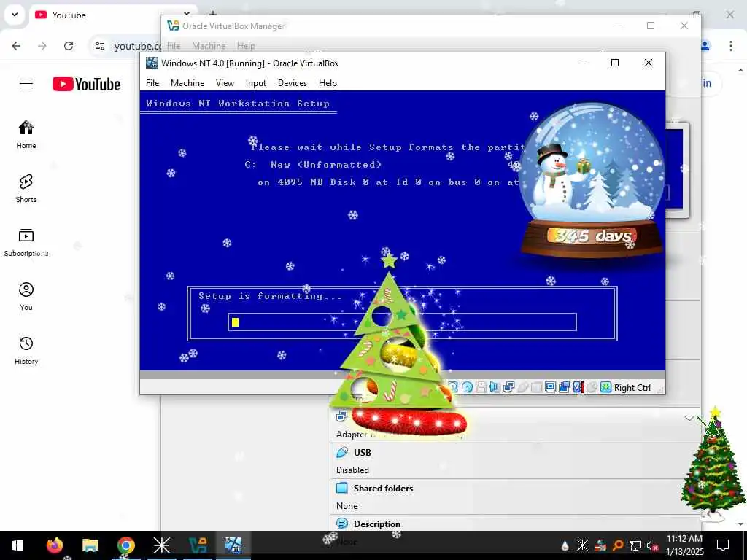Open Shorts in YouTube sidebar

[x=26, y=188]
